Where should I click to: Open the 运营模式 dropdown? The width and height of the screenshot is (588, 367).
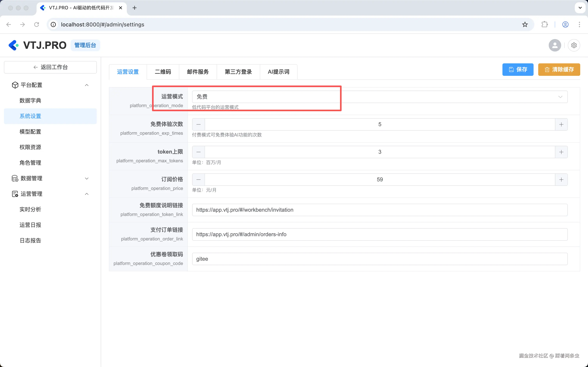(379, 97)
